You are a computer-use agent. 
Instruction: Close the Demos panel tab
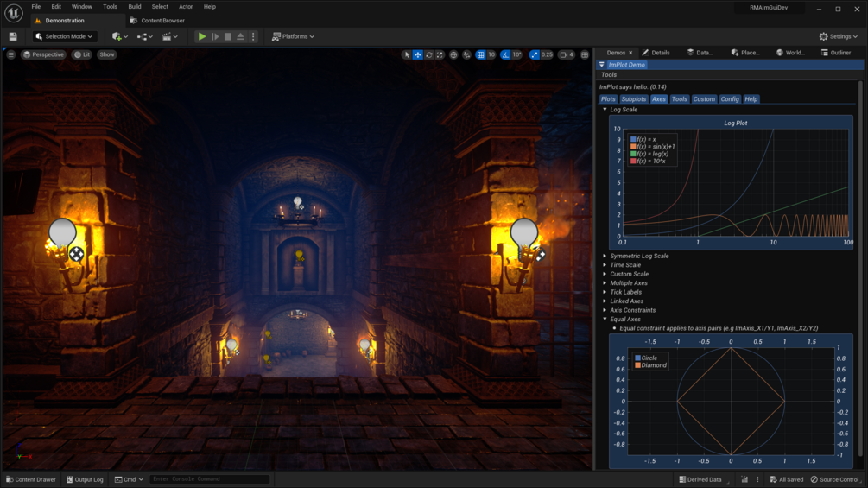click(630, 53)
